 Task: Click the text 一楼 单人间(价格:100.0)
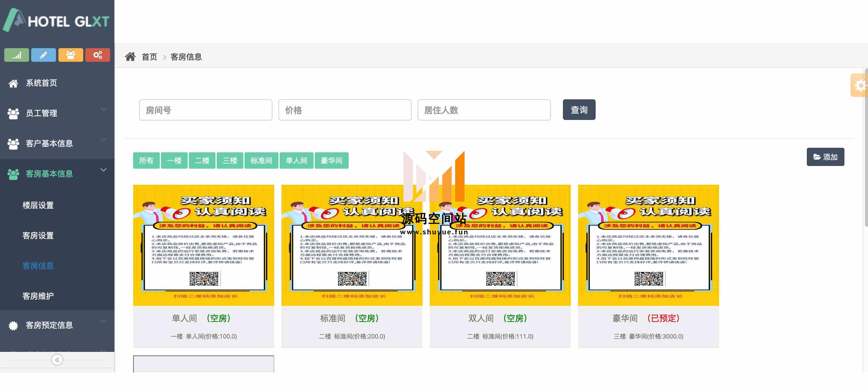pos(203,336)
